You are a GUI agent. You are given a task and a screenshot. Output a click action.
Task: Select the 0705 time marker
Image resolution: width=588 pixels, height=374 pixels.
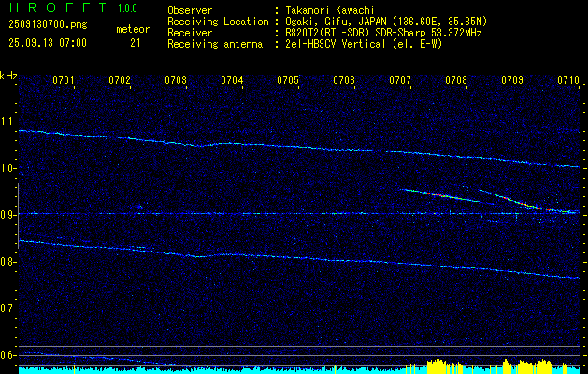(288, 80)
